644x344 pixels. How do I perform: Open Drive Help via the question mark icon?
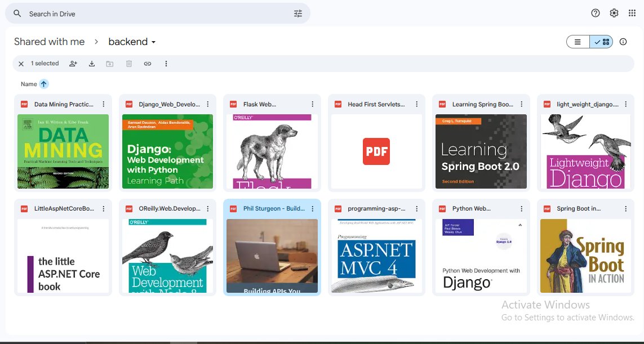596,12
